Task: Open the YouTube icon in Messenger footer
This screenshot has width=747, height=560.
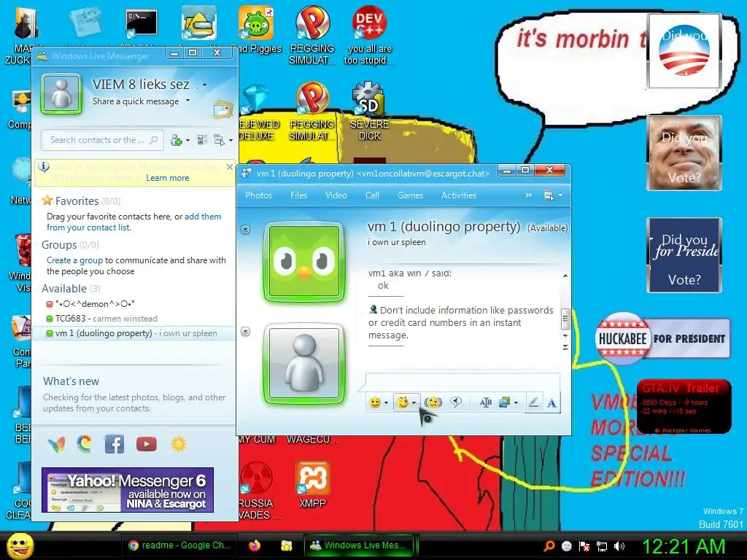Action: pos(146,444)
